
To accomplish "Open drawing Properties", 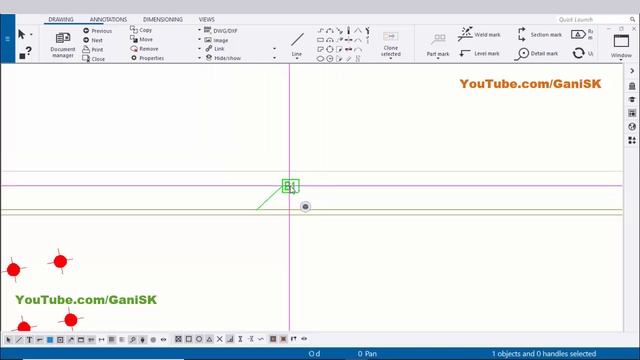I will pyautogui.click(x=147, y=58).
